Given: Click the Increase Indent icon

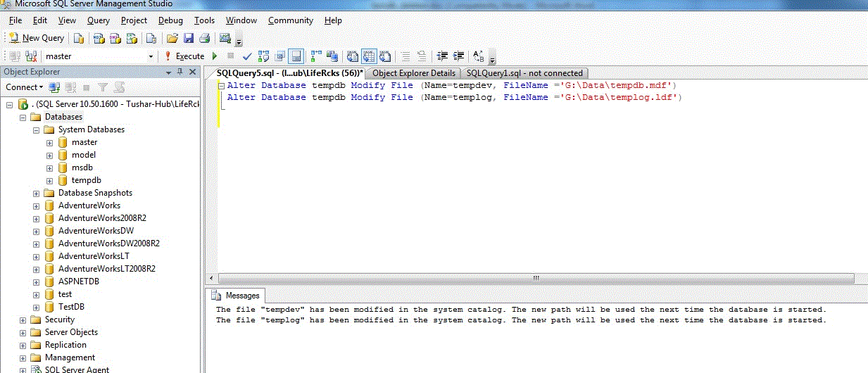Looking at the screenshot, I should 458,56.
